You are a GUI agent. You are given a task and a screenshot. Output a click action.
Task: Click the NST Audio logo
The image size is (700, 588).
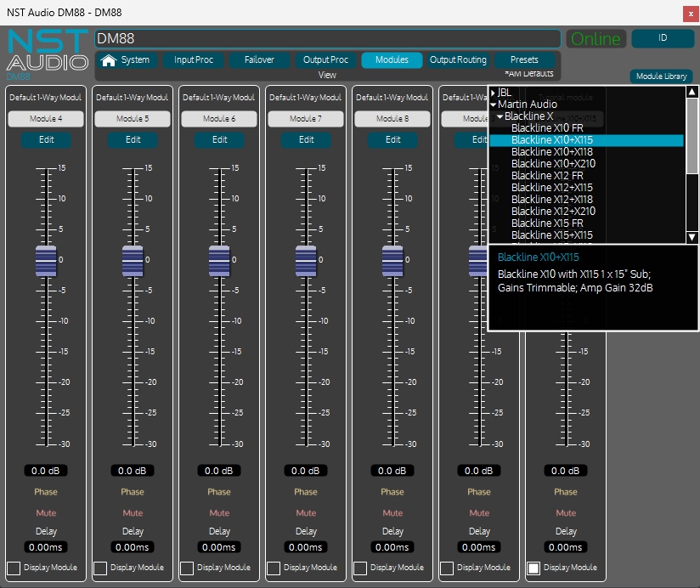point(48,50)
